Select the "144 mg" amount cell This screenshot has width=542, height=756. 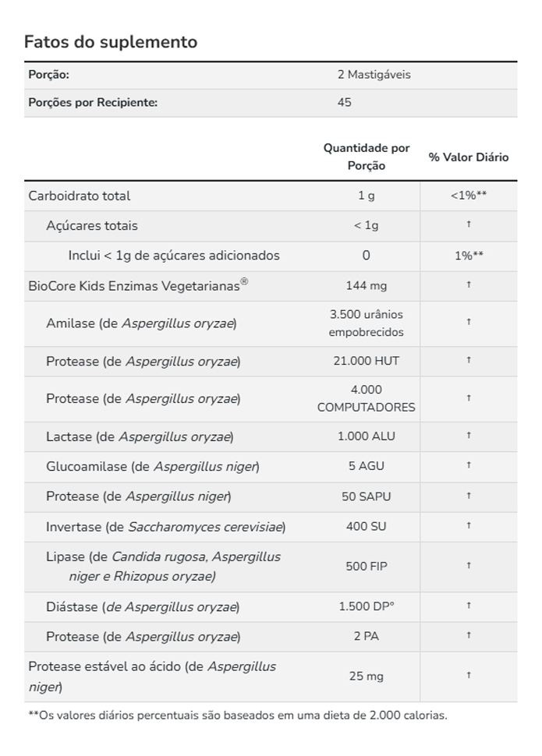click(x=366, y=285)
